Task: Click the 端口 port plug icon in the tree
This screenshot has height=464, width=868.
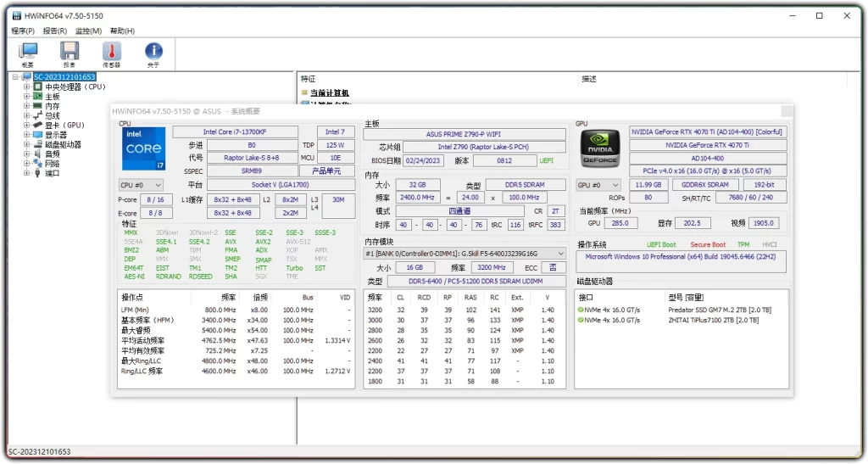Action: [37, 173]
